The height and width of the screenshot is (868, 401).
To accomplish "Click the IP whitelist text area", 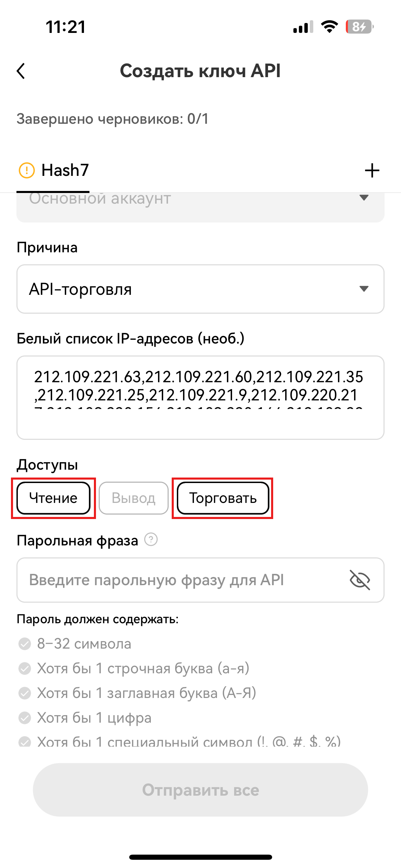I will coord(200,398).
